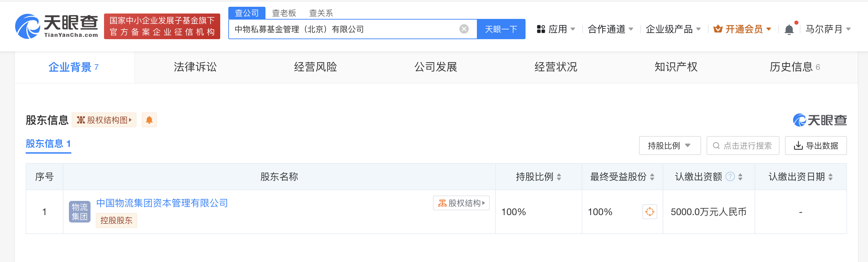Expand the 马尔萨月 user menu

(x=827, y=29)
